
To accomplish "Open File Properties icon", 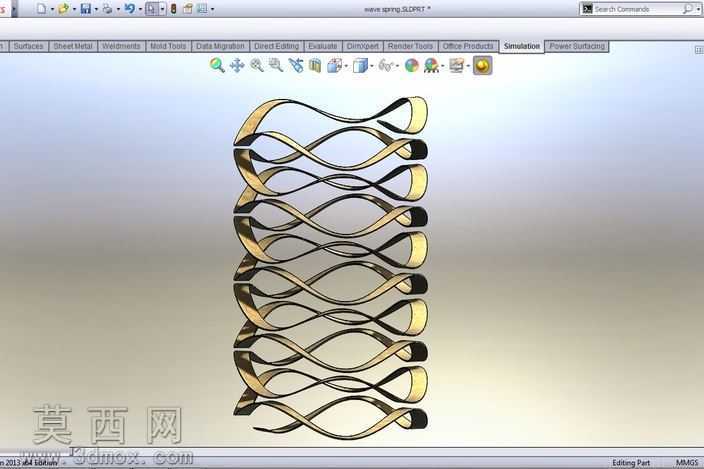I will [x=188, y=9].
